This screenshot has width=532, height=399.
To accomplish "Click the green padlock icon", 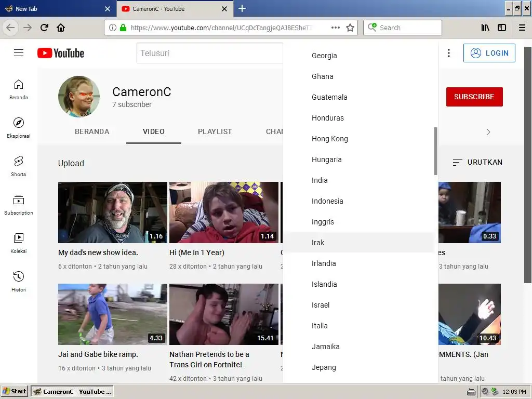I will pos(123,28).
